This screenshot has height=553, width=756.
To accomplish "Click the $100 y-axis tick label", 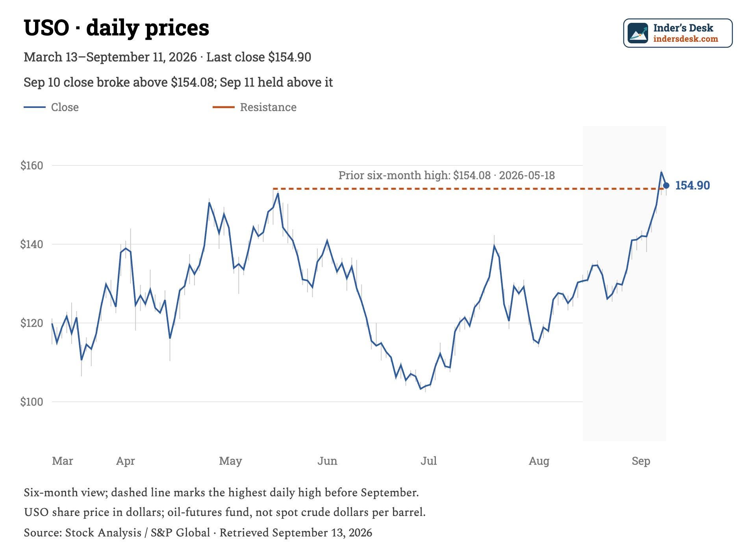I will coord(32,402).
